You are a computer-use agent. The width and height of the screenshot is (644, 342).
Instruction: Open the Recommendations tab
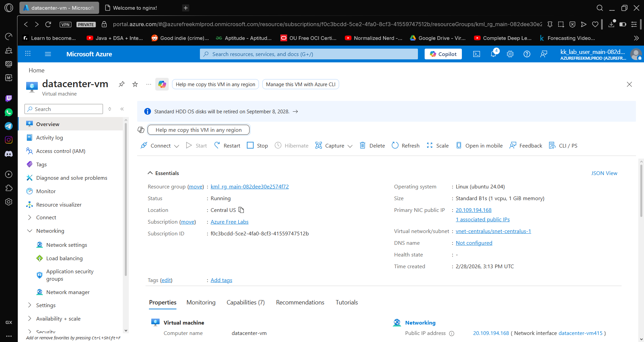pyautogui.click(x=300, y=302)
